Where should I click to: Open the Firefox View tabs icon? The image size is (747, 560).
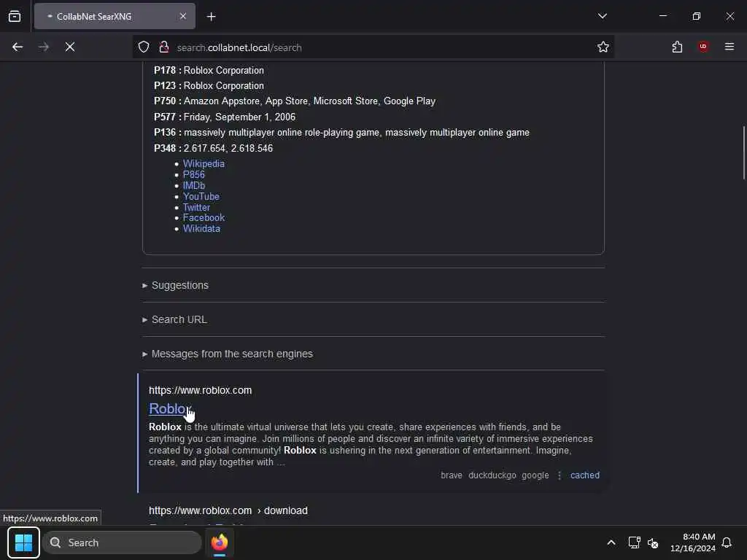pyautogui.click(x=15, y=17)
